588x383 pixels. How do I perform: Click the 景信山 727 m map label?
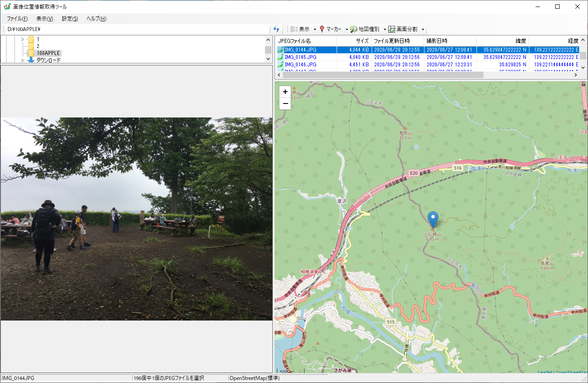(405, 135)
